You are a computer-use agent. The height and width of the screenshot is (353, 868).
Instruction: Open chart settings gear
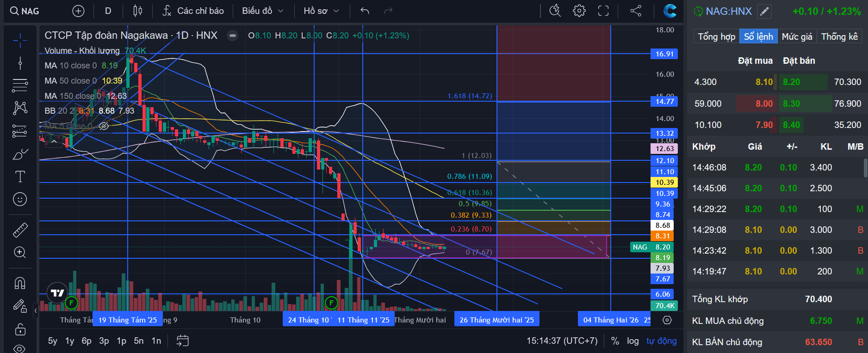[579, 11]
